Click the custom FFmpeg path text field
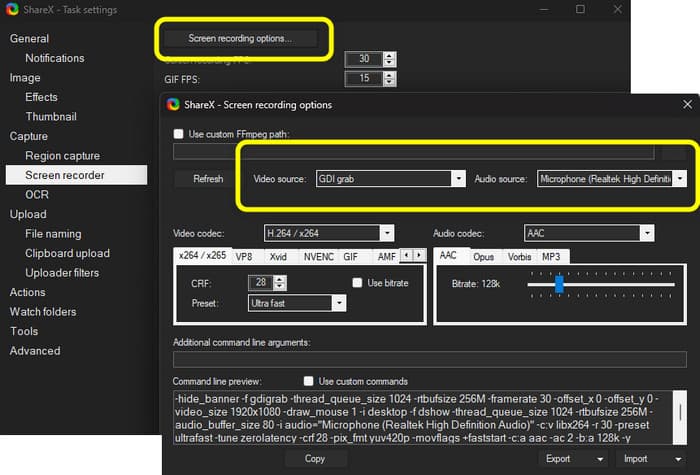Image resolution: width=700 pixels, height=475 pixels. point(414,152)
